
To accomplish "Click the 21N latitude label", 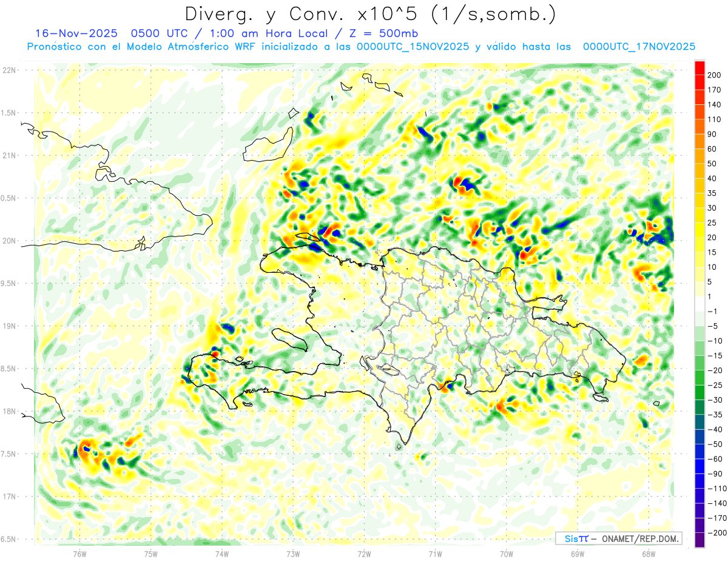I will click(x=8, y=155).
